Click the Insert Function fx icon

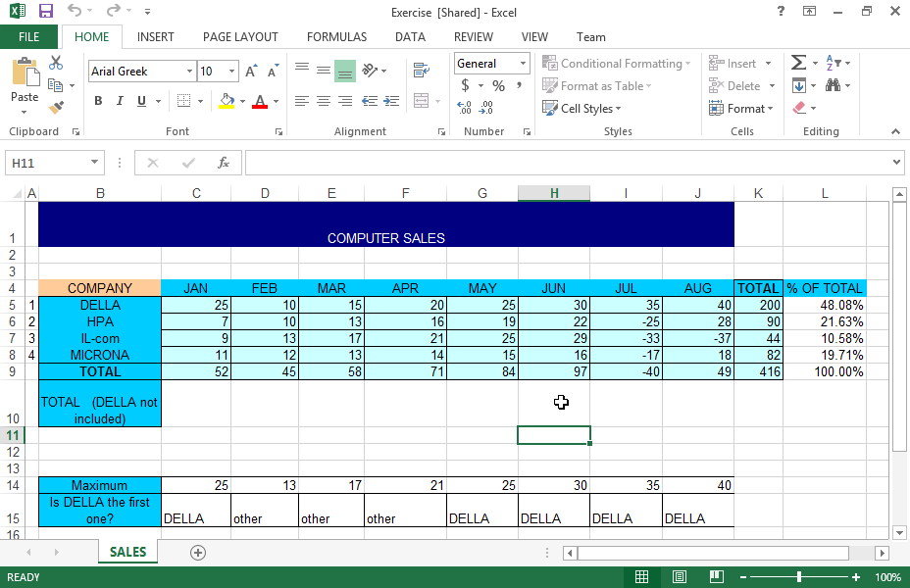click(x=224, y=163)
